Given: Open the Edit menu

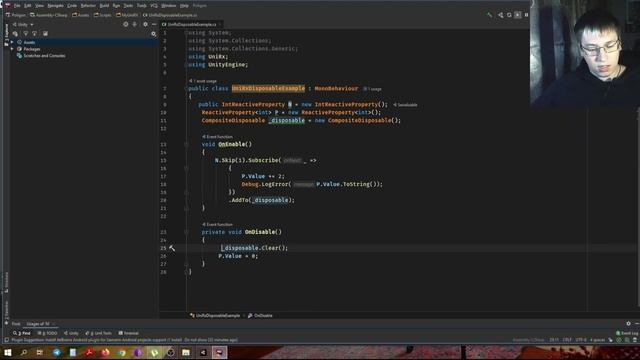Looking at the screenshot, I should (x=28, y=6).
